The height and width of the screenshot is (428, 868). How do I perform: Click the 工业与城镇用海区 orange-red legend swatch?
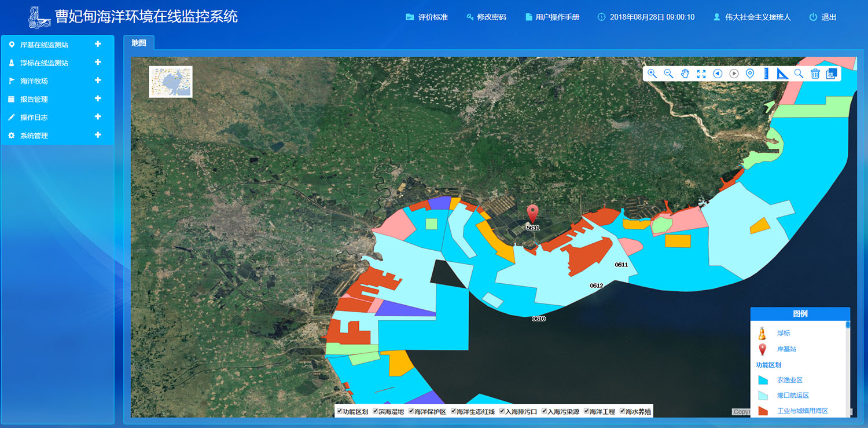763,411
